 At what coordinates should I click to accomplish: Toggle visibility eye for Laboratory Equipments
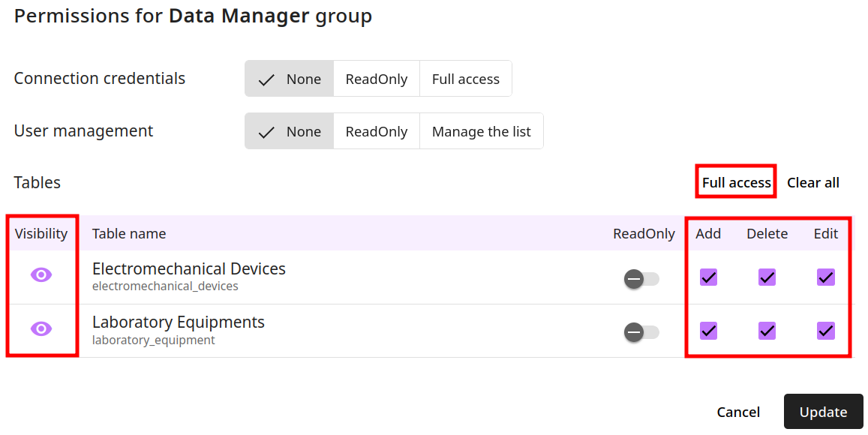pos(41,328)
